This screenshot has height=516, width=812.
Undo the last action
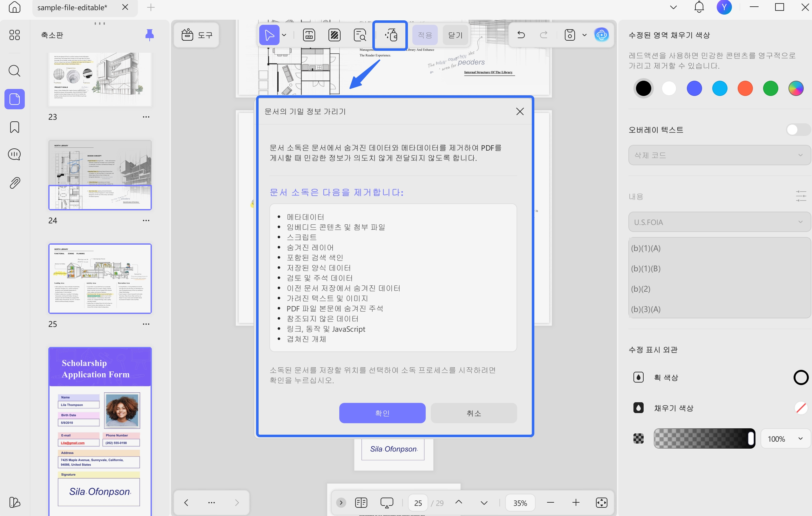click(521, 35)
